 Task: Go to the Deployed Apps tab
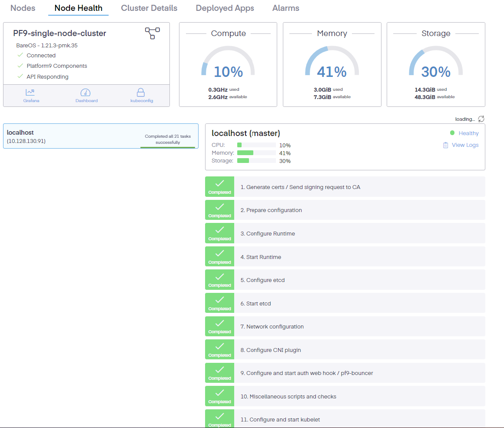[225, 8]
